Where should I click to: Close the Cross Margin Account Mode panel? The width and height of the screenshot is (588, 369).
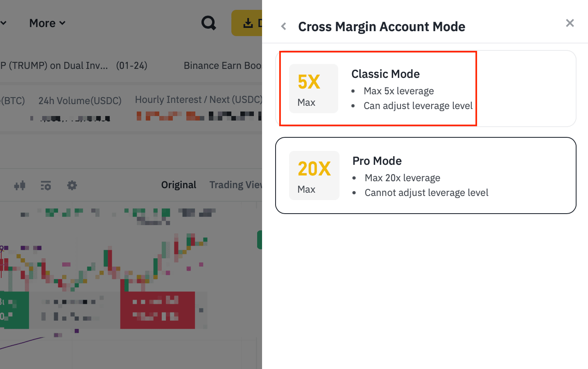[x=570, y=23]
